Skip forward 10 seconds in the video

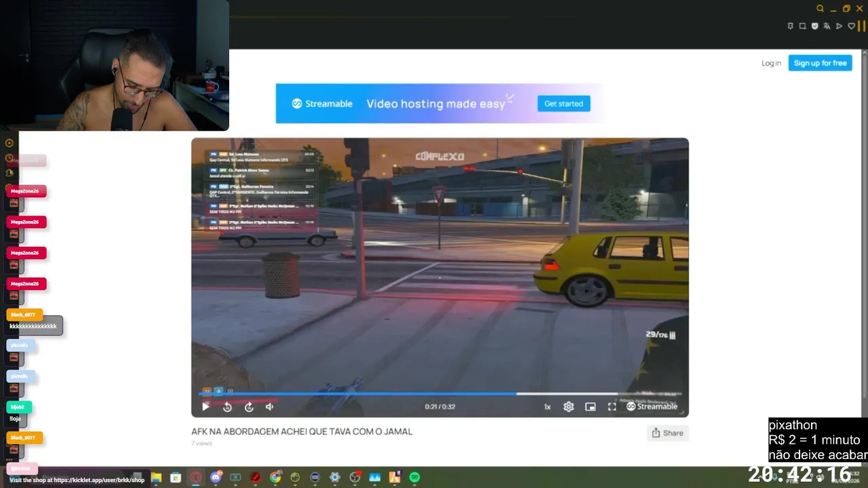(249, 407)
